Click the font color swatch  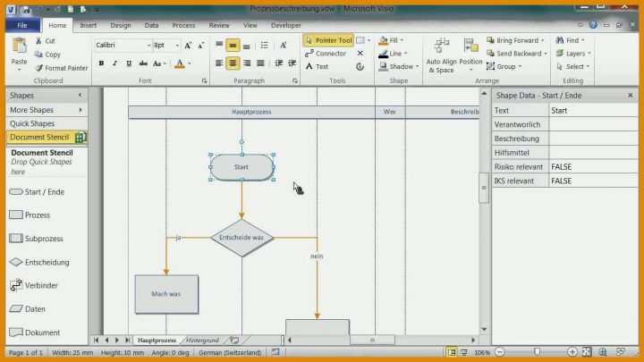pos(180,63)
